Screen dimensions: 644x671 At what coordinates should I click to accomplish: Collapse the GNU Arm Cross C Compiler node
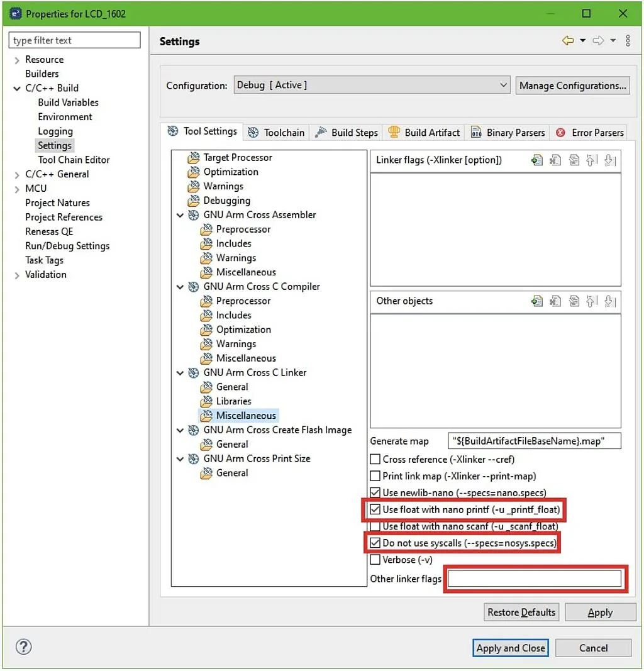(180, 287)
